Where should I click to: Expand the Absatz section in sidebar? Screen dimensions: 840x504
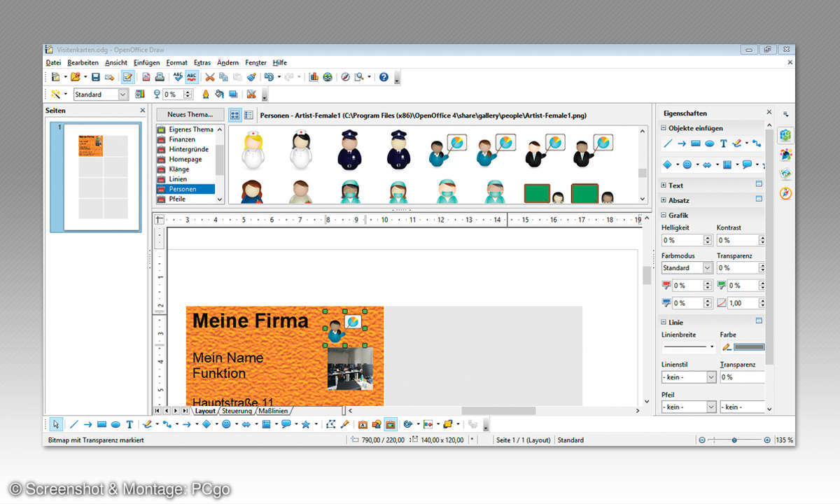pyautogui.click(x=664, y=200)
